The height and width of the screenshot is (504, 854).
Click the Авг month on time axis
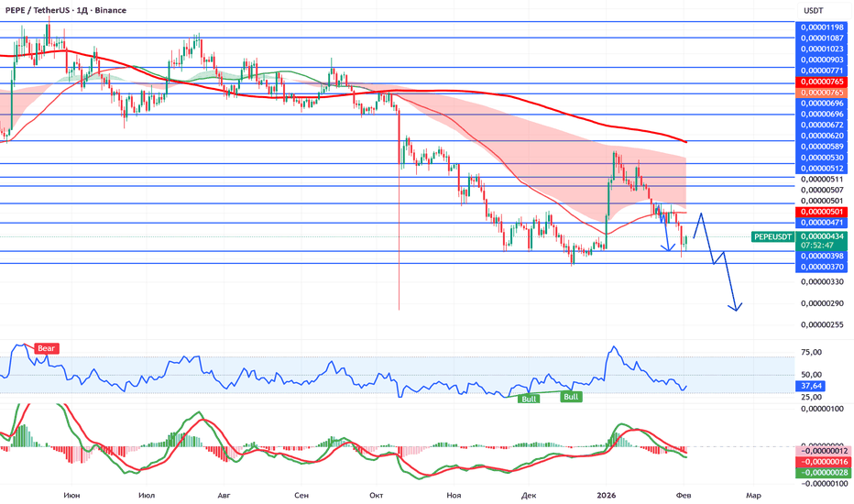(x=224, y=495)
